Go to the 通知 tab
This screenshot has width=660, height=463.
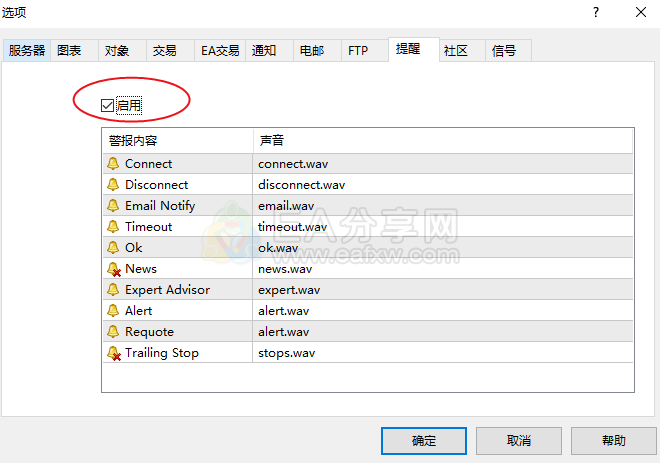[269, 51]
